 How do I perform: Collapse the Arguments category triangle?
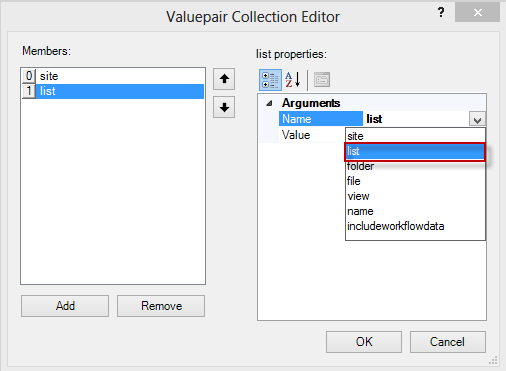coord(269,103)
